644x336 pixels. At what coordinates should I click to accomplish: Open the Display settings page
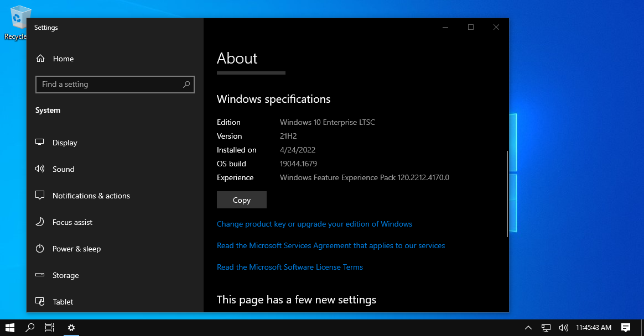(115, 143)
